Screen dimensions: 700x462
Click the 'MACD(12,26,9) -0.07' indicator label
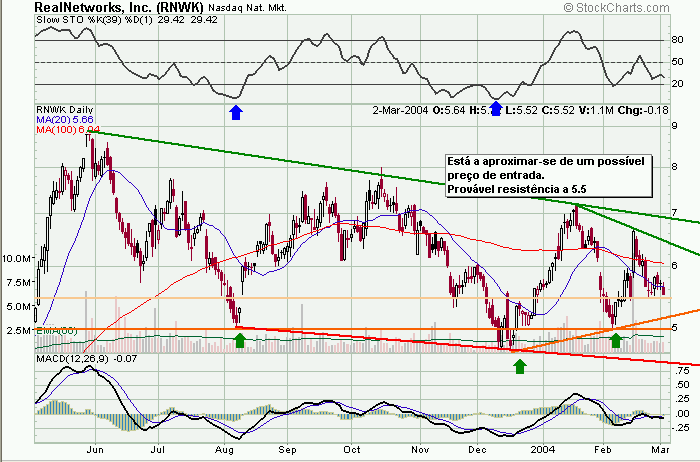click(87, 358)
